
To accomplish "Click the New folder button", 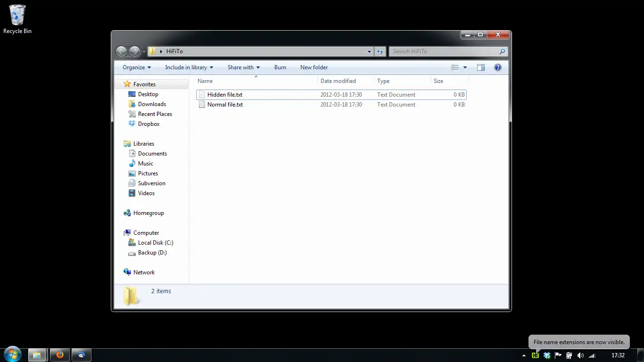I will (314, 67).
